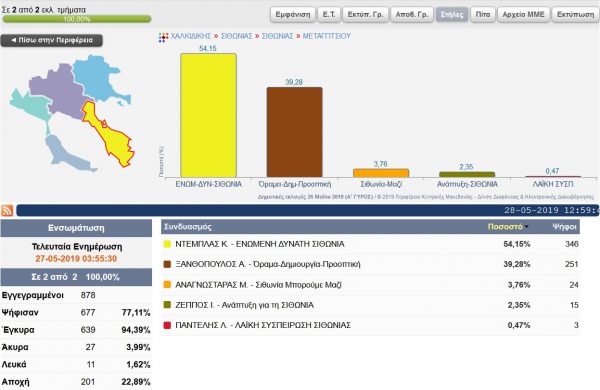Viewport: 600px width, 390px height.
Task: Switch to Στήλες chart view
Action: [452, 15]
